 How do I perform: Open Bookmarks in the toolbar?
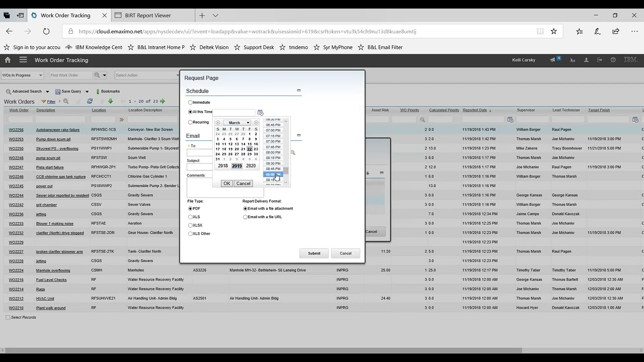107,92
